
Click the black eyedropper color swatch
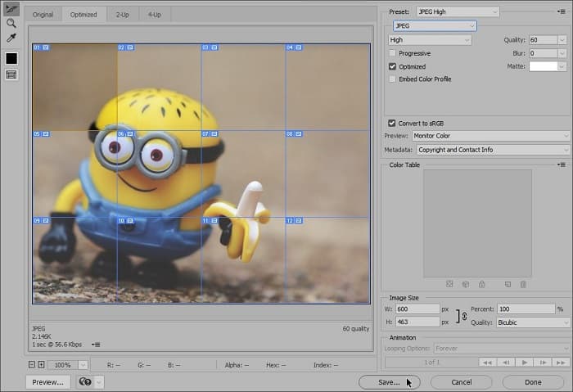point(11,58)
